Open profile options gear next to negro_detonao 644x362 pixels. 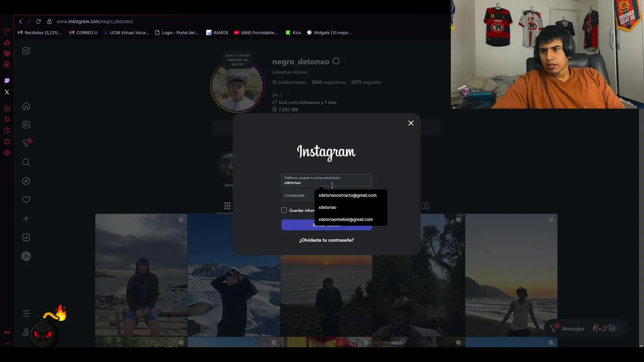pyautogui.click(x=336, y=61)
